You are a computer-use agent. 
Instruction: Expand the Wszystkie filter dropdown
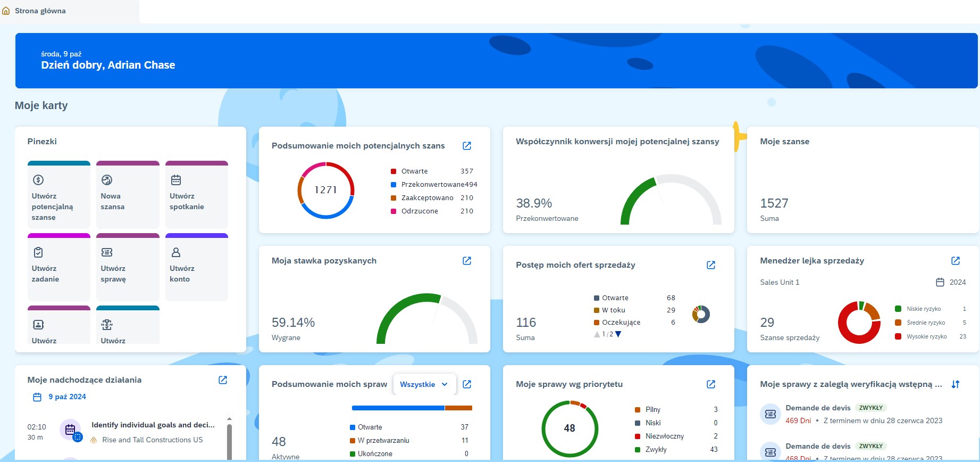pyautogui.click(x=424, y=384)
